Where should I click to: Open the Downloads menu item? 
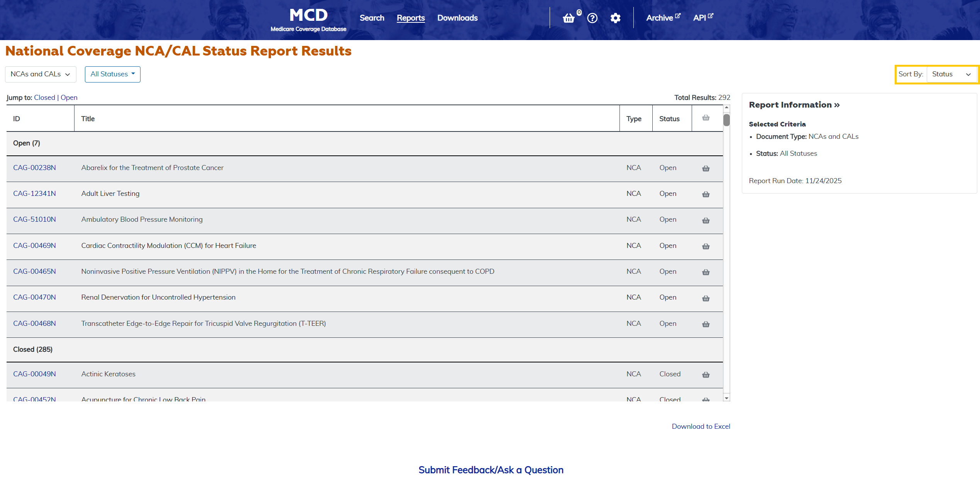click(457, 18)
